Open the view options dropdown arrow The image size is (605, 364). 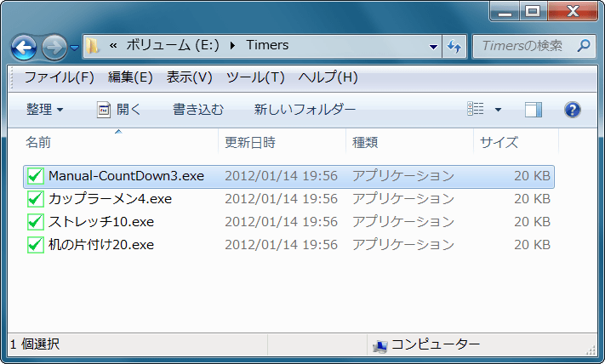click(498, 110)
